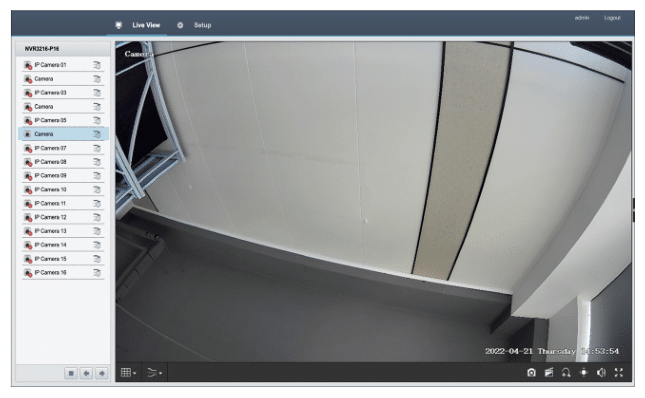645x398 pixels.
Task: Enter full screen view
Action: 619,373
